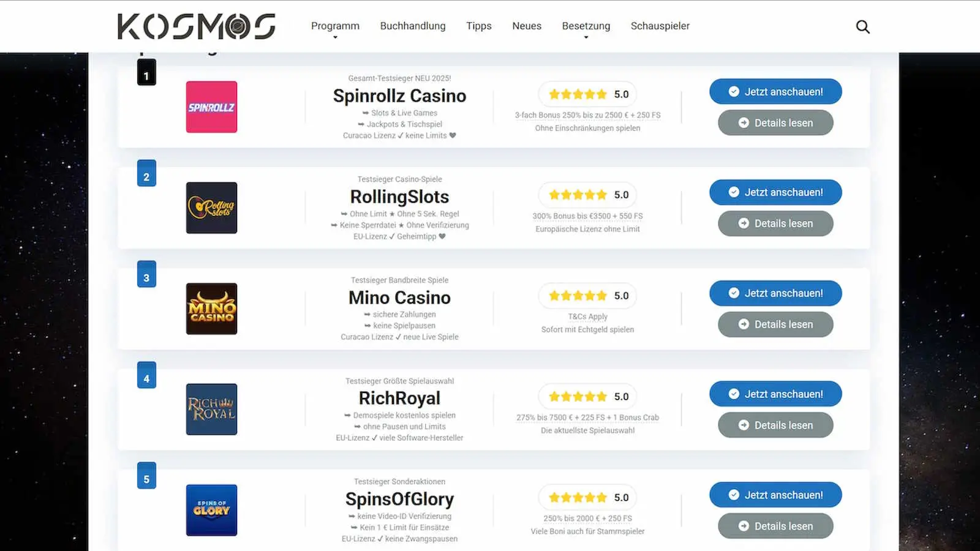The height and width of the screenshot is (551, 980).
Task: Click the Spinrollz 5.0 star rating
Action: click(x=588, y=94)
